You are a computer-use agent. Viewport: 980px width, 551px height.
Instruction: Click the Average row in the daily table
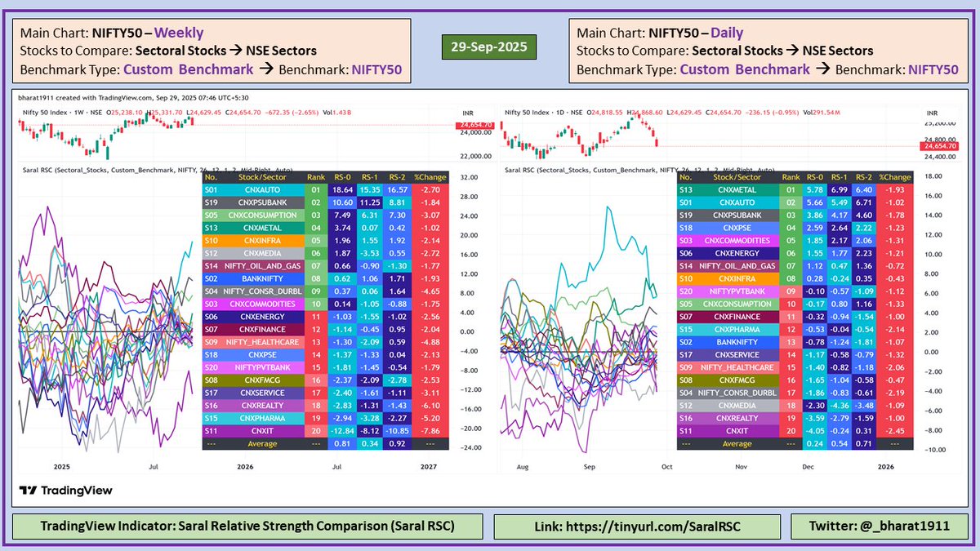click(796, 443)
